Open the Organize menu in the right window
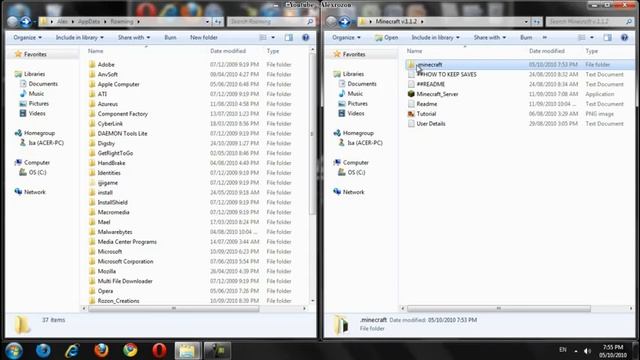 (346, 38)
